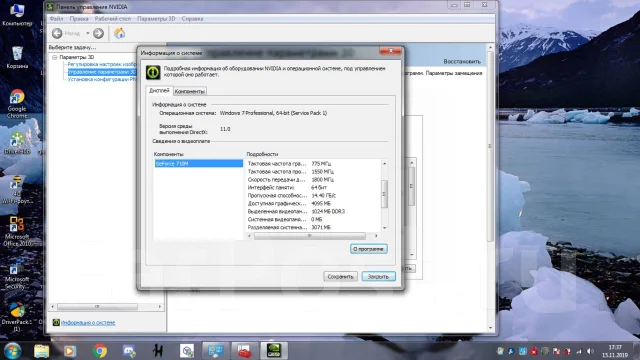Viewport: 640px width, 360px height.
Task: Select the Интерфейс памяти 64 бит row
Action: tap(313, 188)
